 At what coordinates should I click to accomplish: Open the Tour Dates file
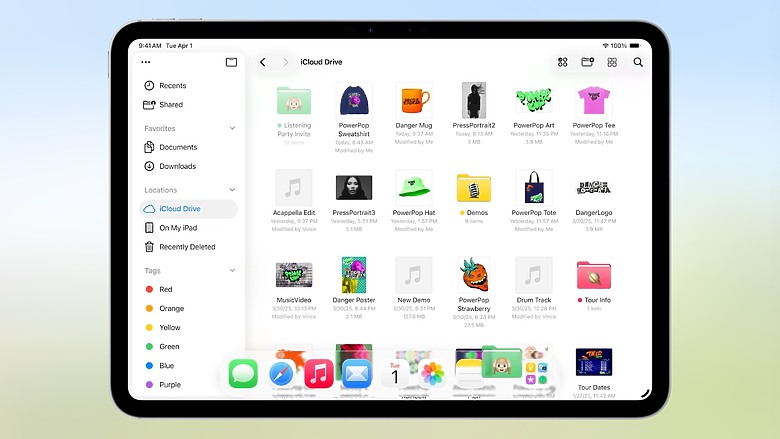coord(594,362)
